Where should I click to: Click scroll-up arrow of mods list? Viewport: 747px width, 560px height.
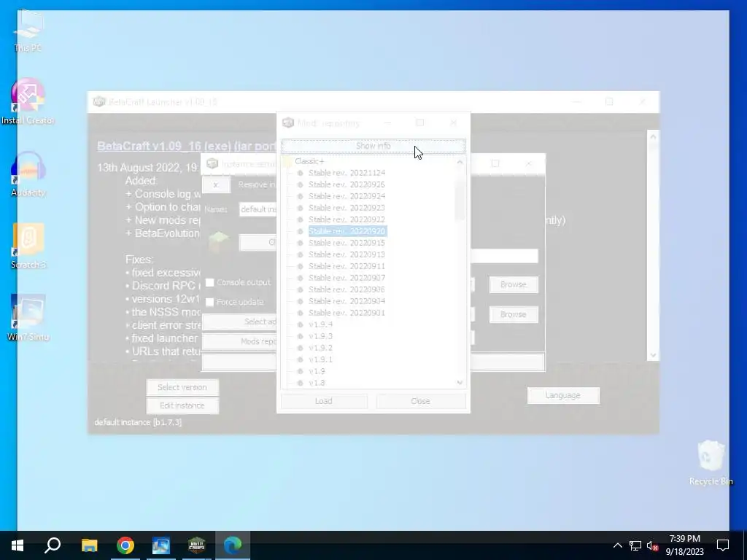[460, 162]
